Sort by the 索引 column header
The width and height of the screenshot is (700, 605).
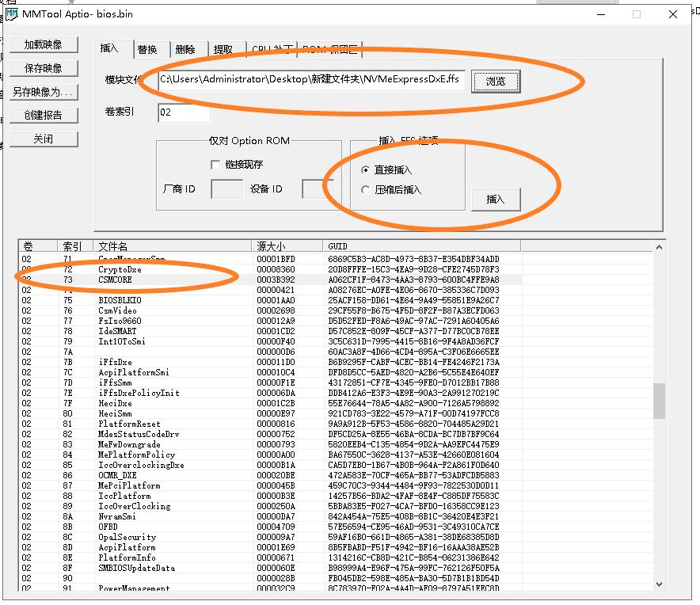(75, 246)
